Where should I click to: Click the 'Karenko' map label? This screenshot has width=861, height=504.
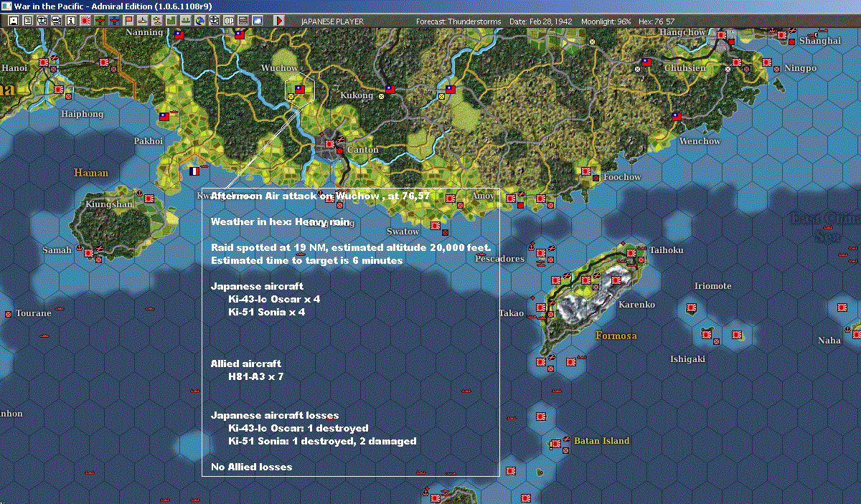click(637, 305)
